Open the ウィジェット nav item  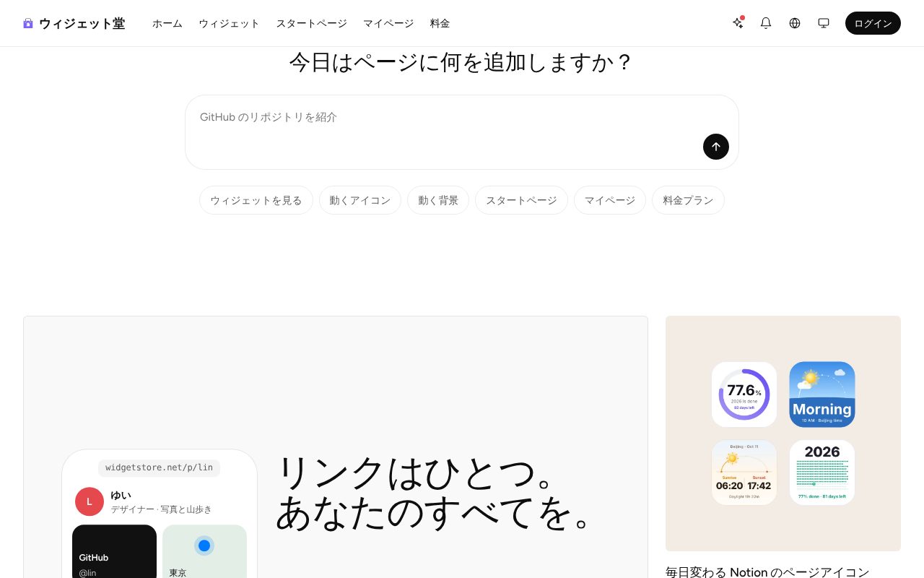pos(229,23)
